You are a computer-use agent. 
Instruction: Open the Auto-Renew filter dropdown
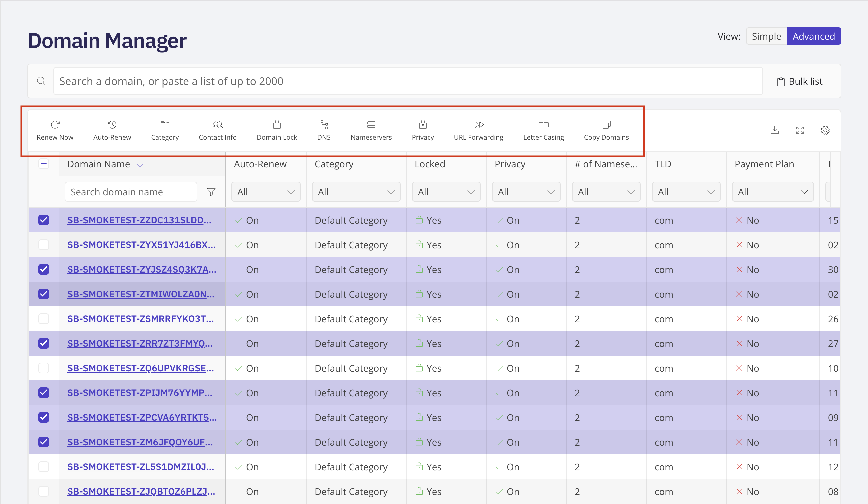point(266,192)
